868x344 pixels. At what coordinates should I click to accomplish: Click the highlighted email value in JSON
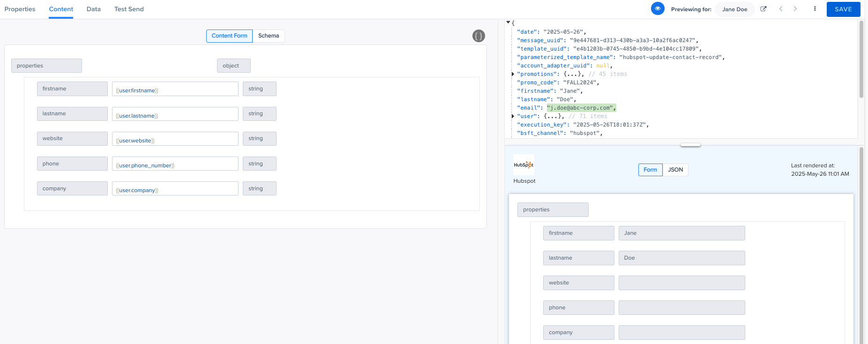click(x=581, y=108)
